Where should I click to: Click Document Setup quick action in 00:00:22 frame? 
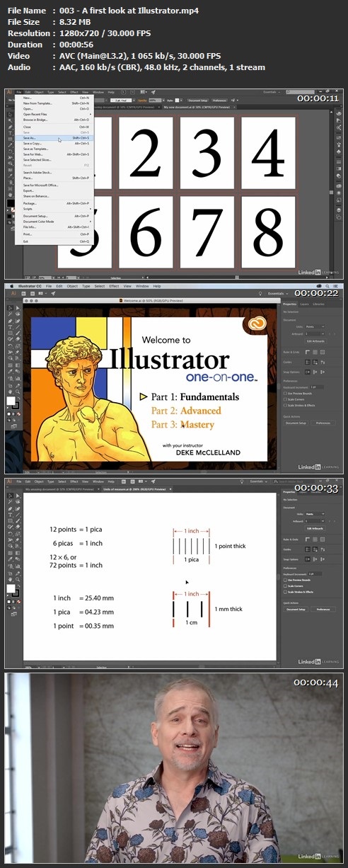(296, 423)
